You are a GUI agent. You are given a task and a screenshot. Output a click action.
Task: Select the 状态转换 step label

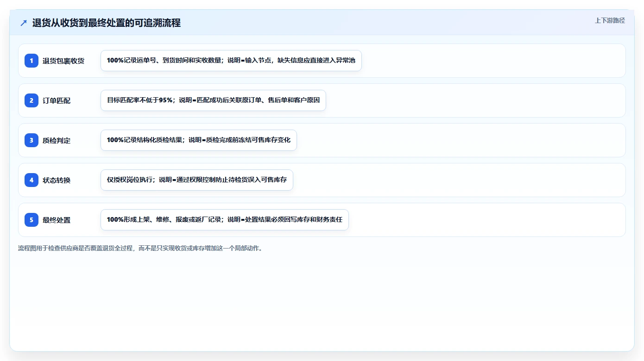click(x=57, y=180)
